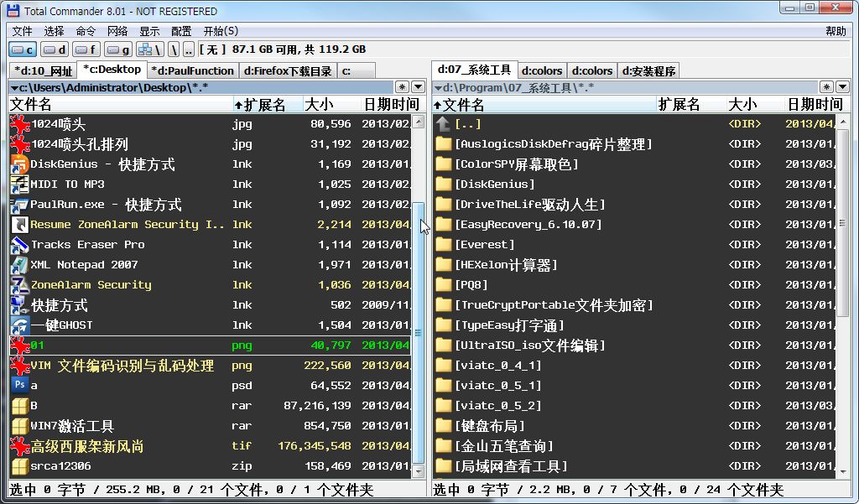Sort left panel by 扩展名 column
This screenshot has height=504, width=859.
[268, 105]
